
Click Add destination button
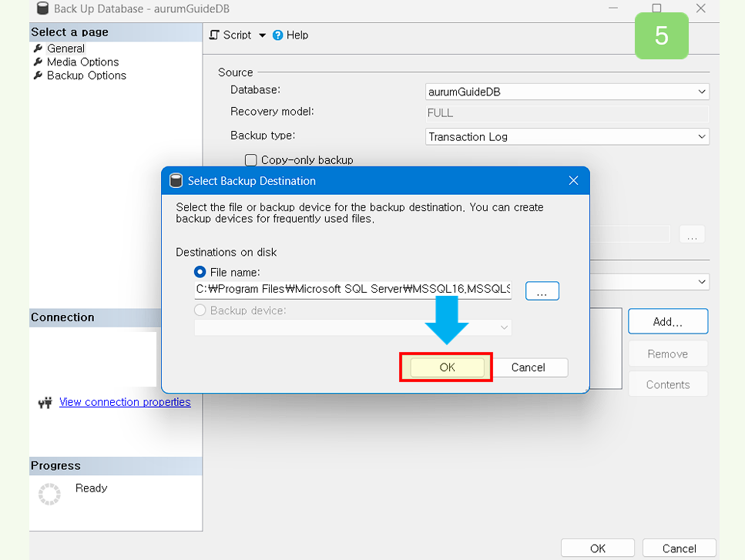click(x=667, y=321)
